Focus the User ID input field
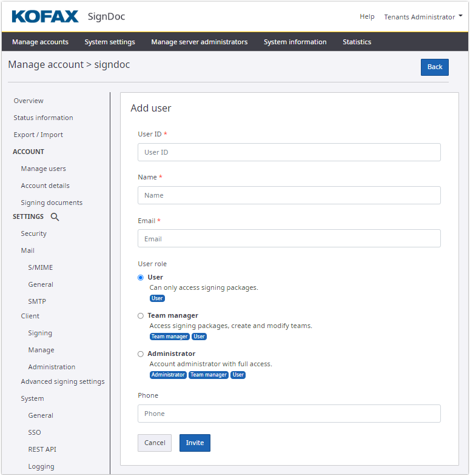 [289, 152]
